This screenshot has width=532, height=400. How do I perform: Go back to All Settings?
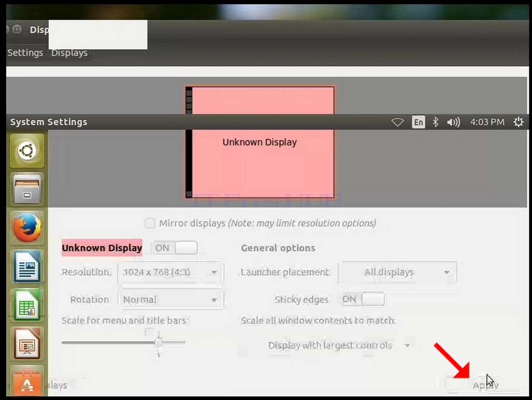25,52
